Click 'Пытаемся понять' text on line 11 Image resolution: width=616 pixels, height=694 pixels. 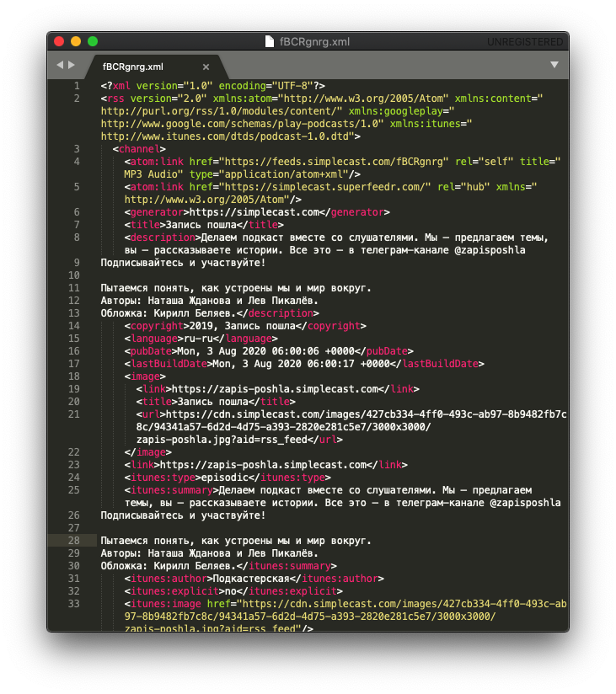147,288
